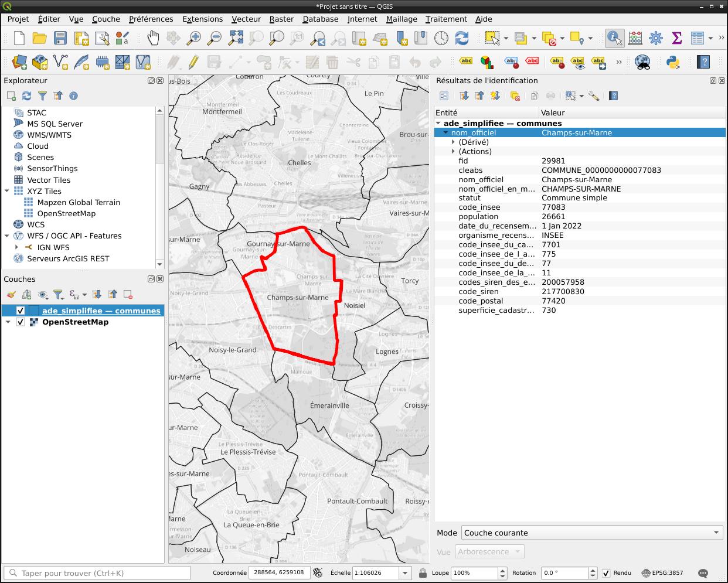Open the Mode dropdown Couche courante
Screen dimensions: 728x583
pos(592,533)
